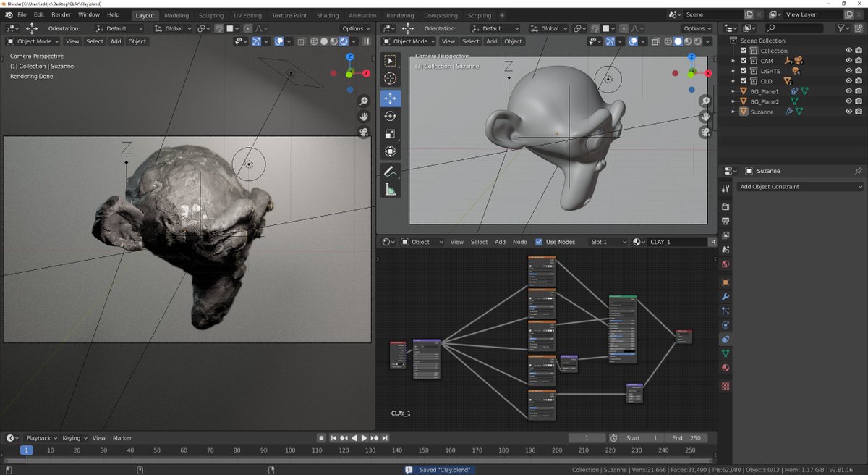Activate the Cursor tool in toolbar
868x475 pixels.
[x=390, y=78]
